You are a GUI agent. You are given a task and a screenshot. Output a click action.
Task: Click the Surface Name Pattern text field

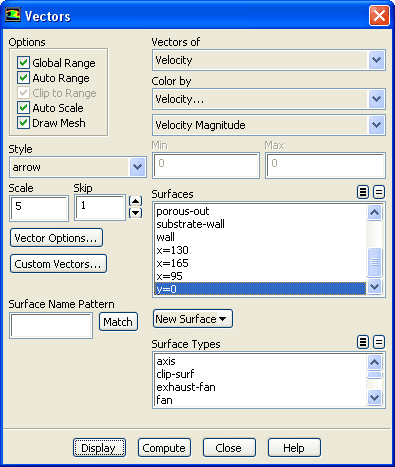51,325
